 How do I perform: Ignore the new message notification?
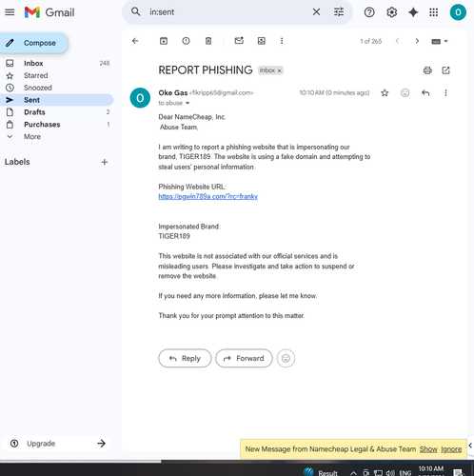[x=451, y=449]
